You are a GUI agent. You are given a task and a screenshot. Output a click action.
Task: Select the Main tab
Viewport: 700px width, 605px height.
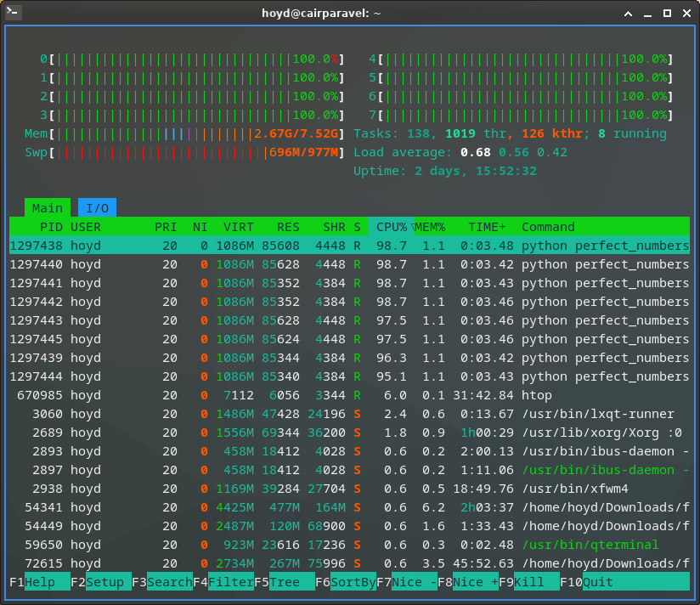click(x=47, y=207)
